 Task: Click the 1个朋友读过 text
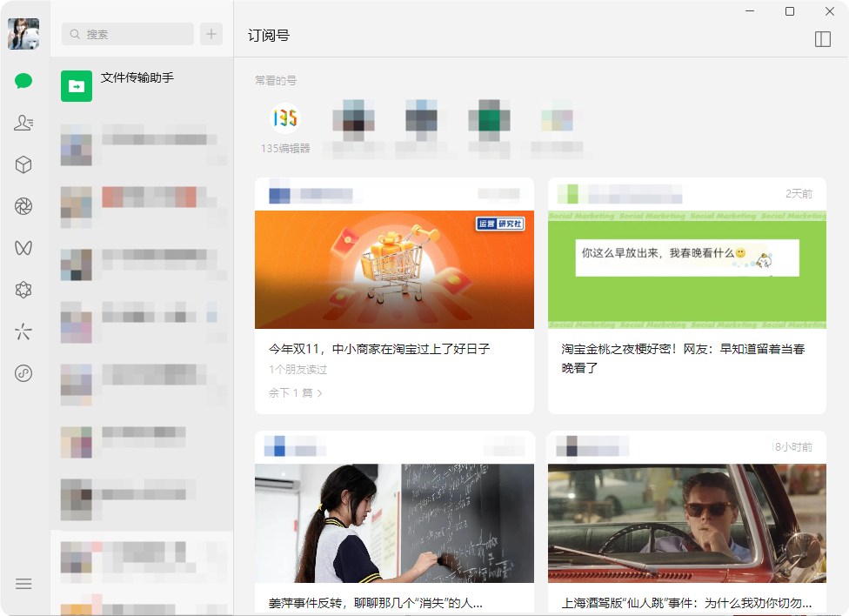coord(297,370)
